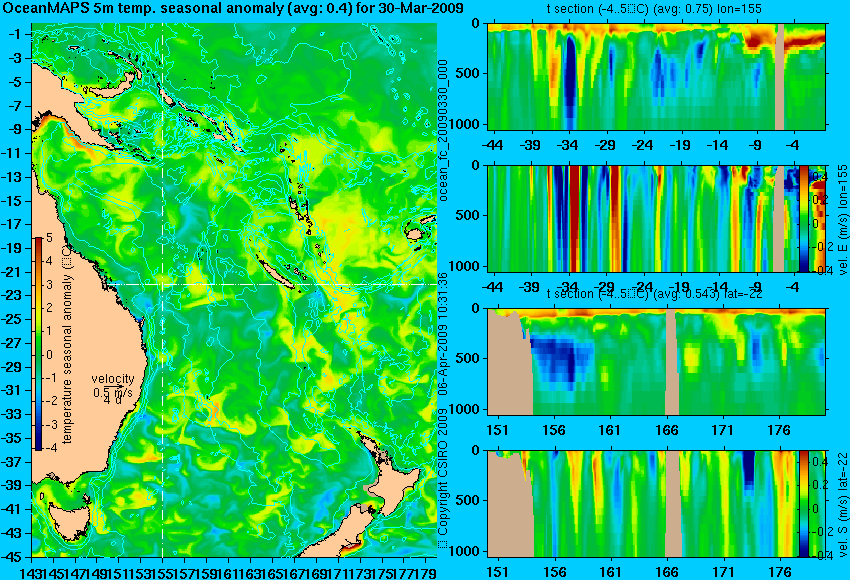Viewport: 850px width, 580px height.
Task: Click the 'vel. S (m/s) lat=-22' axis label
Action: coord(842,505)
